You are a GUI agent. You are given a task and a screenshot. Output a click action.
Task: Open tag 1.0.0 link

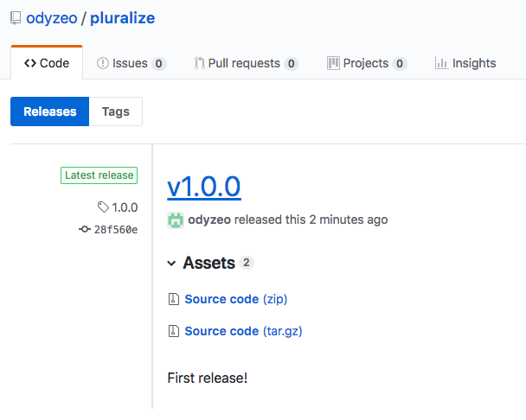pos(125,207)
